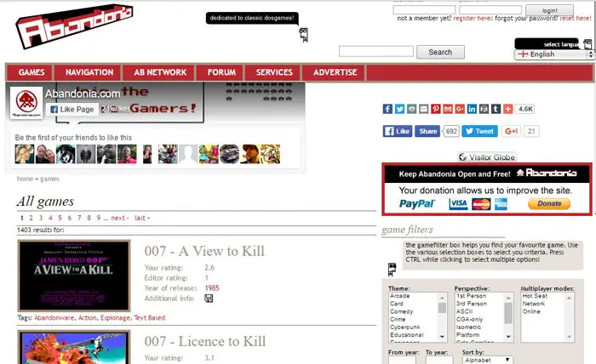Viewport: 596px width, 364px height.
Task: Share page via red Gmail icon
Action: [448, 109]
